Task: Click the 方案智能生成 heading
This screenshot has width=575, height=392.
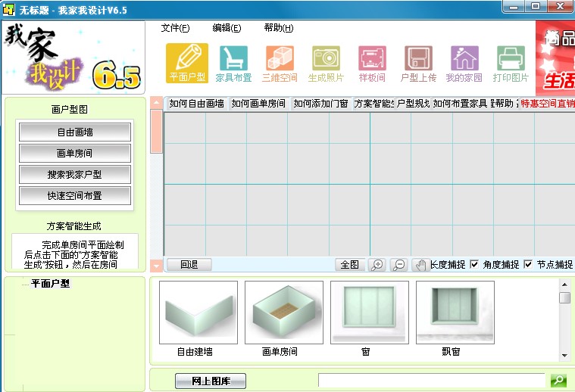Action: point(73,226)
